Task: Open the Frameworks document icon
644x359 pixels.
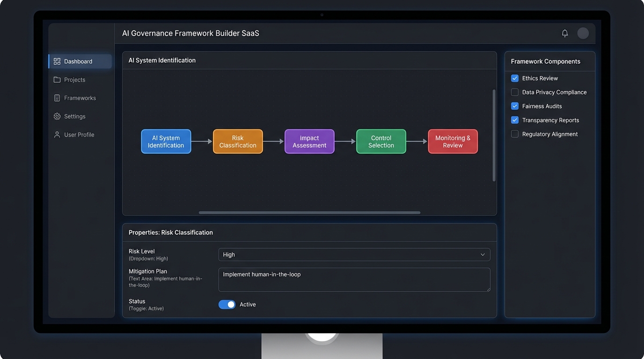Action: [x=57, y=98]
